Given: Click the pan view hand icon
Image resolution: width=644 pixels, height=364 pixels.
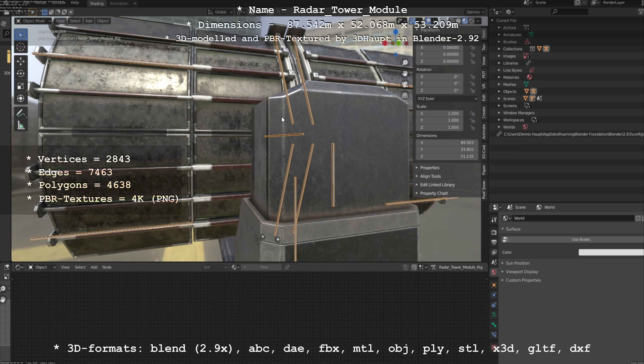Looking at the screenshot, I should pos(405,73).
